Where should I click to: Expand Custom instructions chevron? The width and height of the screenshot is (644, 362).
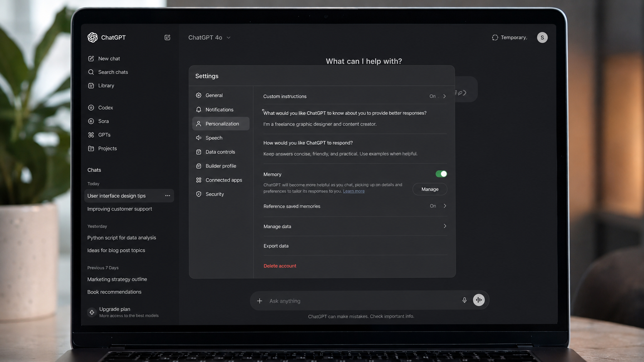click(444, 96)
